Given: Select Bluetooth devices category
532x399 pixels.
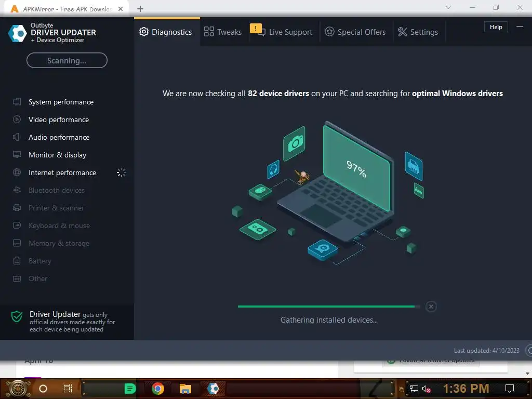Looking at the screenshot, I should tap(57, 190).
